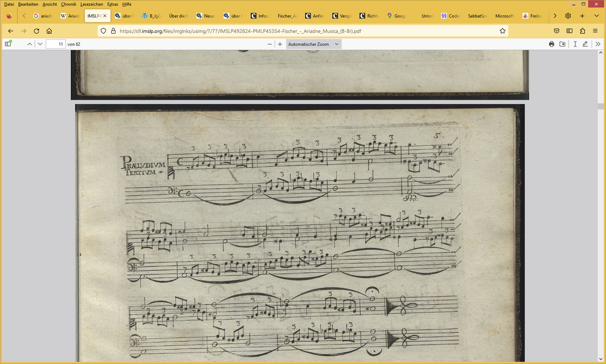Screen dimensions: 606x364
Task: Switch to the Google Maps tab
Action: (x=397, y=16)
